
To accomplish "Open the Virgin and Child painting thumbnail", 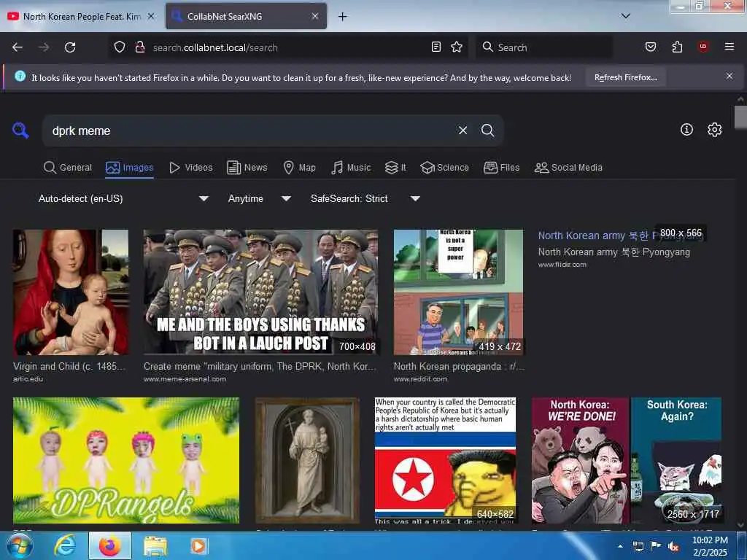I will pos(71,292).
